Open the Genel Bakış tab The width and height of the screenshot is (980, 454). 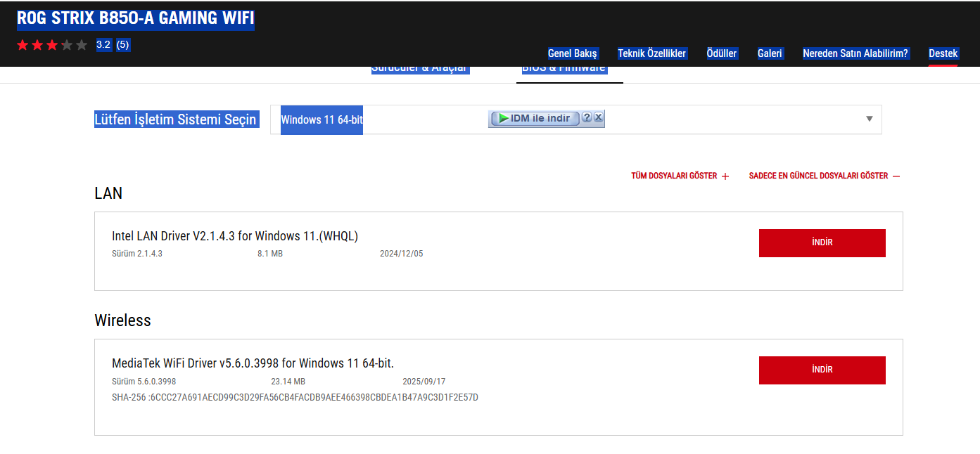pyautogui.click(x=573, y=53)
